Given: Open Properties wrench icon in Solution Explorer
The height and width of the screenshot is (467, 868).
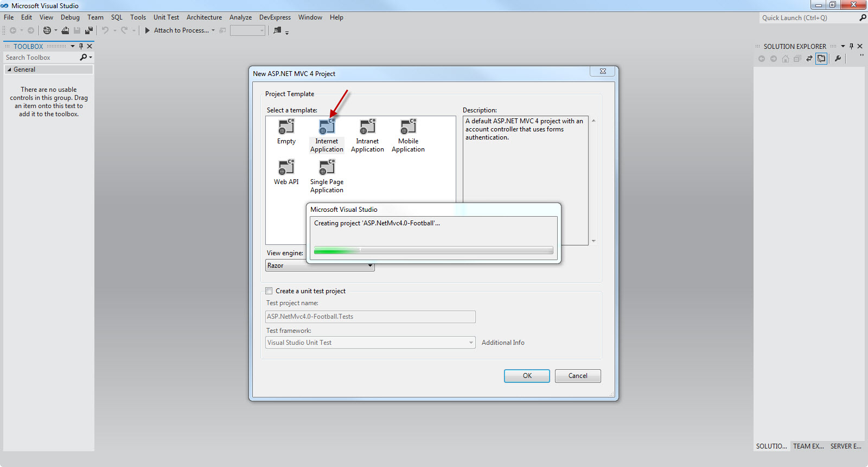Looking at the screenshot, I should tap(838, 59).
